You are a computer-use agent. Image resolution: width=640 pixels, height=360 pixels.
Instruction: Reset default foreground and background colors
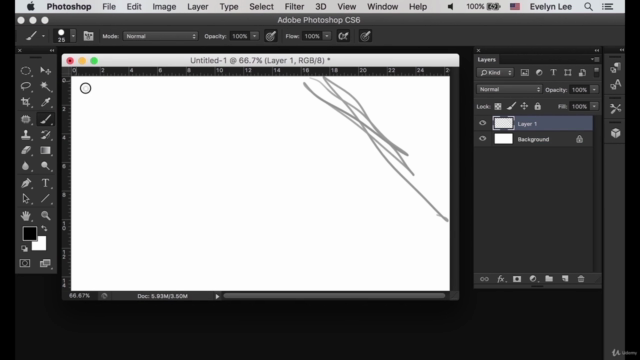24,248
